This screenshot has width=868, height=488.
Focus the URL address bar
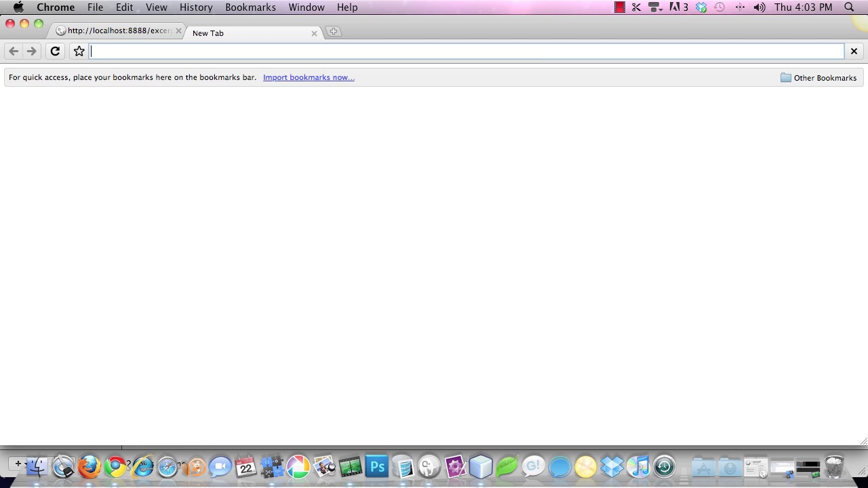click(x=467, y=52)
